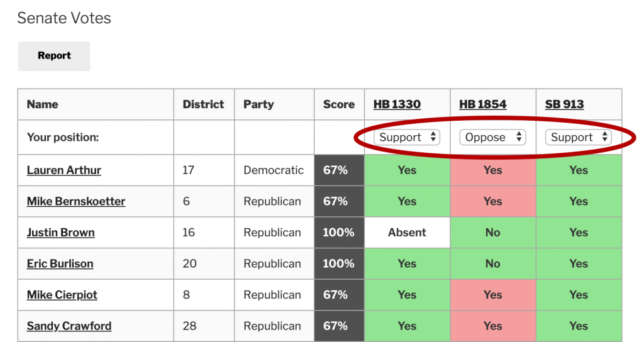Open the SB 913 position dropdown
644x342 pixels.
point(578,137)
